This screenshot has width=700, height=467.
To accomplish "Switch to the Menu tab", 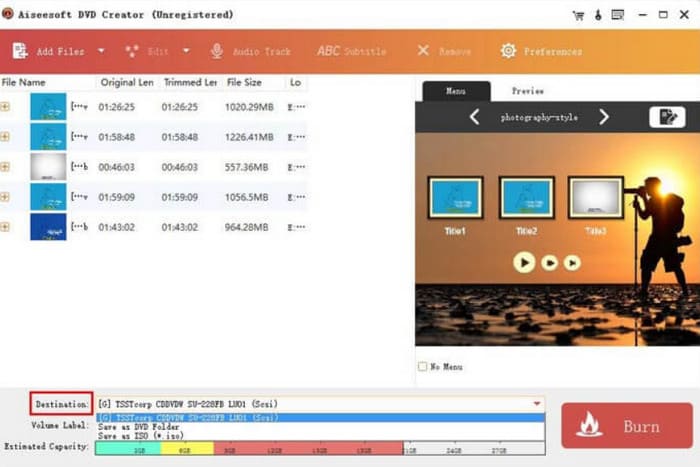I will (456, 91).
